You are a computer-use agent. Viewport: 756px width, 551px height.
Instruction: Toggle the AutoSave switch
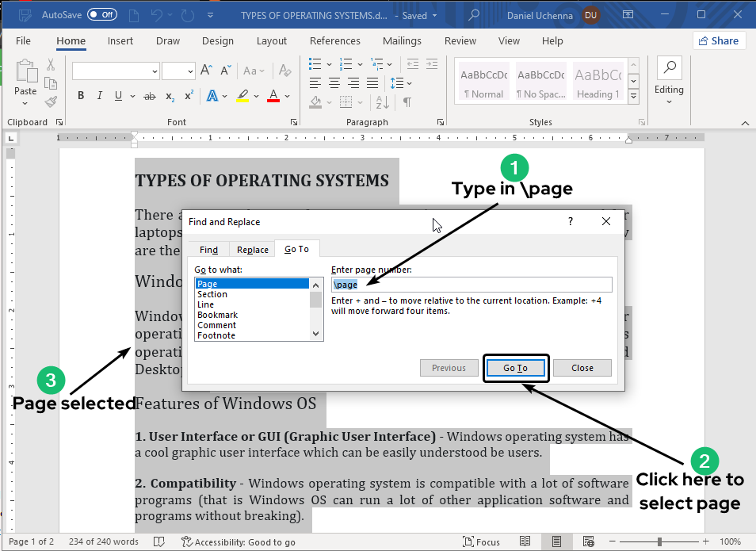point(102,14)
